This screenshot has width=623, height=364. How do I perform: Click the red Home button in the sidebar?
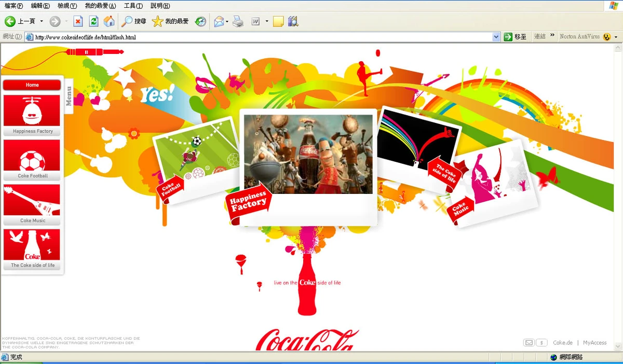(32, 85)
